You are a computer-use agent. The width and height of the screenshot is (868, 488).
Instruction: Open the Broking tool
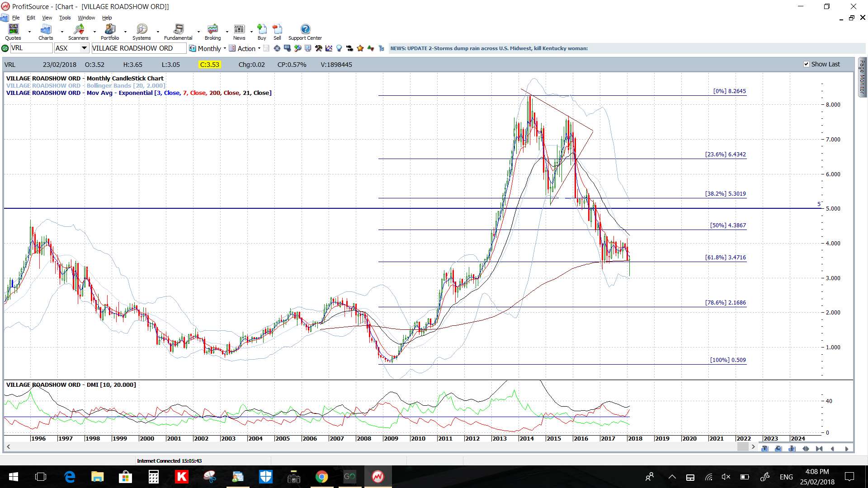[x=212, y=32]
